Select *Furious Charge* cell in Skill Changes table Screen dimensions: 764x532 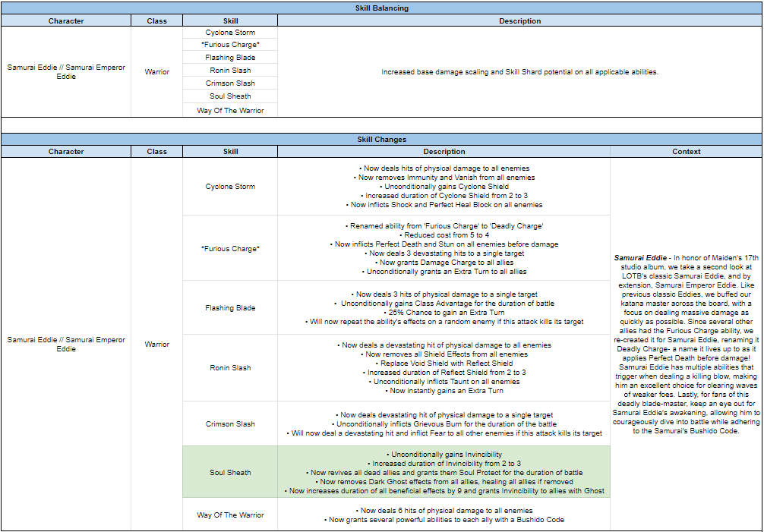tap(230, 249)
